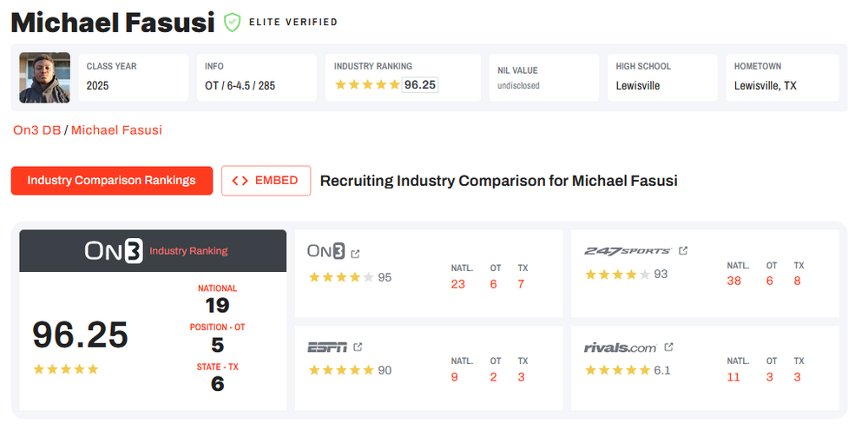Open the On3 external link icon
Viewport: 868px width, 424px height.
(355, 253)
